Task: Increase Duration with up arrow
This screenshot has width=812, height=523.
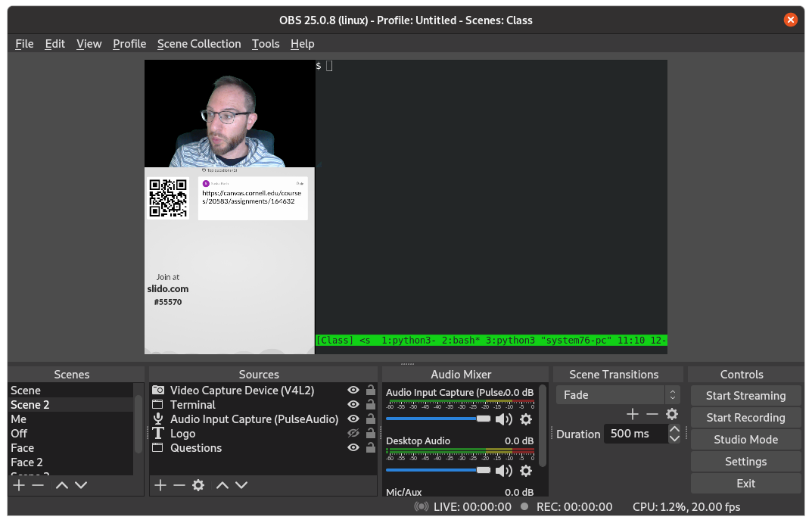Action: (674, 428)
